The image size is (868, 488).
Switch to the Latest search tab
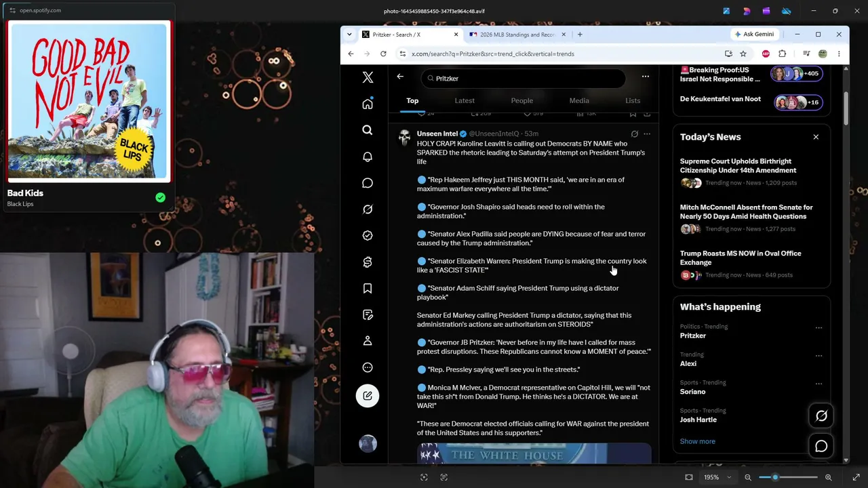(465, 100)
